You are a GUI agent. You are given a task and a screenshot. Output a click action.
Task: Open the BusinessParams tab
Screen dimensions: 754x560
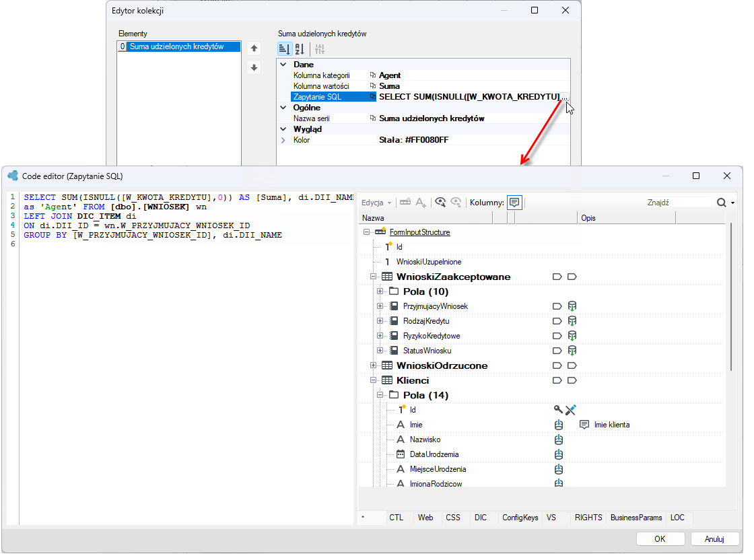(636, 518)
